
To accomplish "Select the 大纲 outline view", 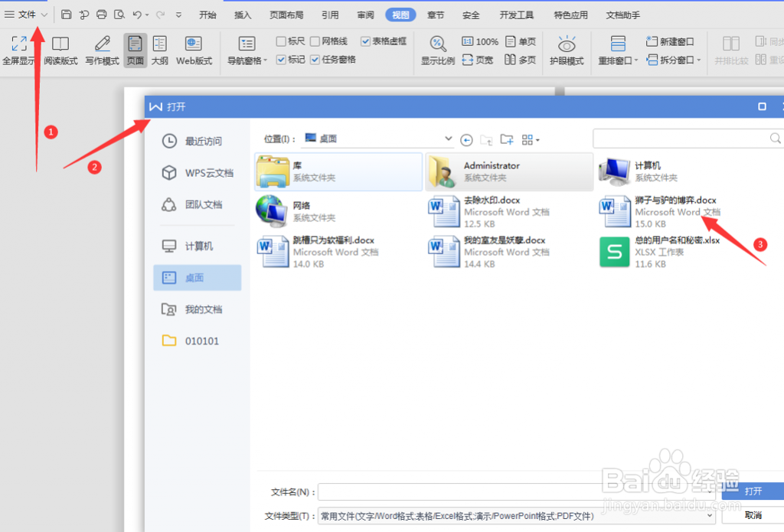I will pos(159,51).
